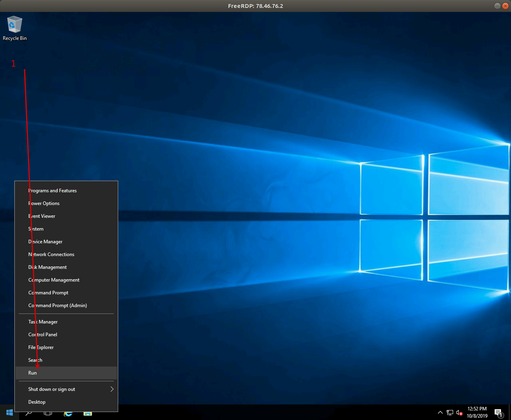The width and height of the screenshot is (511, 420).
Task: Open Task Manager from the menu
Action: 66,322
